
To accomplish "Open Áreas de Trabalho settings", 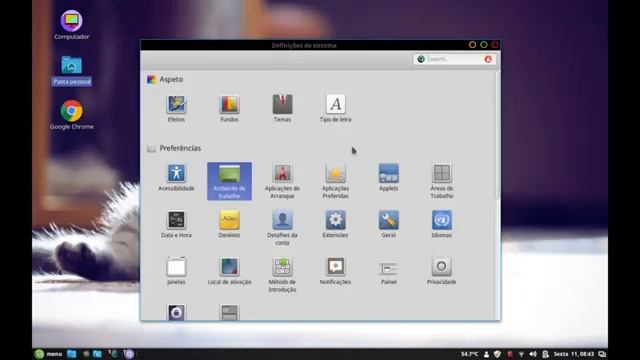I will tap(442, 181).
